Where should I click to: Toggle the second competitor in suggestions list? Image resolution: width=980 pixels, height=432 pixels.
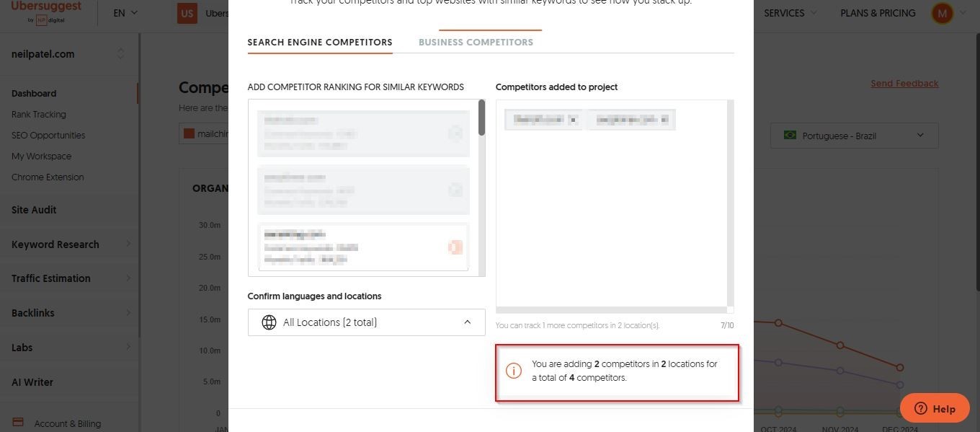[455, 190]
